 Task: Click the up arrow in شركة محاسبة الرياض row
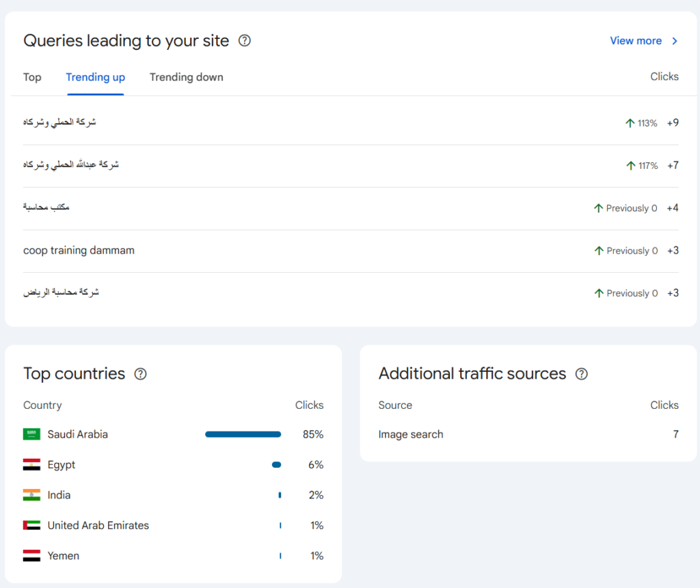pyautogui.click(x=599, y=293)
